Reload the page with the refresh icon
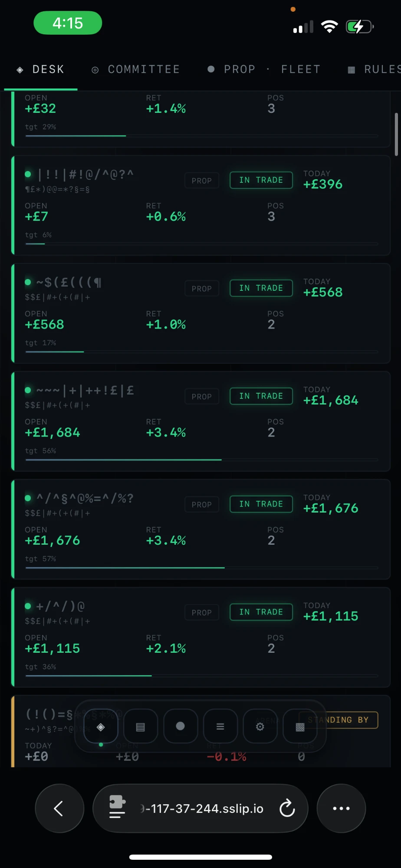Viewport: 401px width, 868px height. (x=287, y=808)
